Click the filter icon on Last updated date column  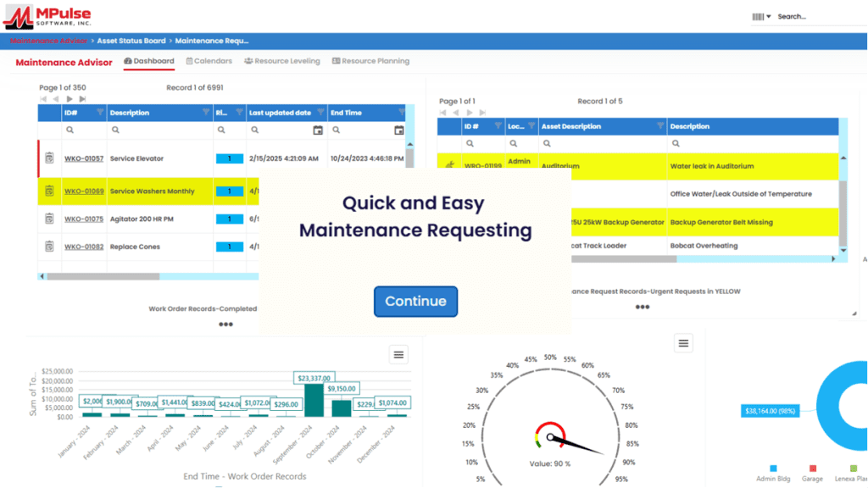(319, 113)
